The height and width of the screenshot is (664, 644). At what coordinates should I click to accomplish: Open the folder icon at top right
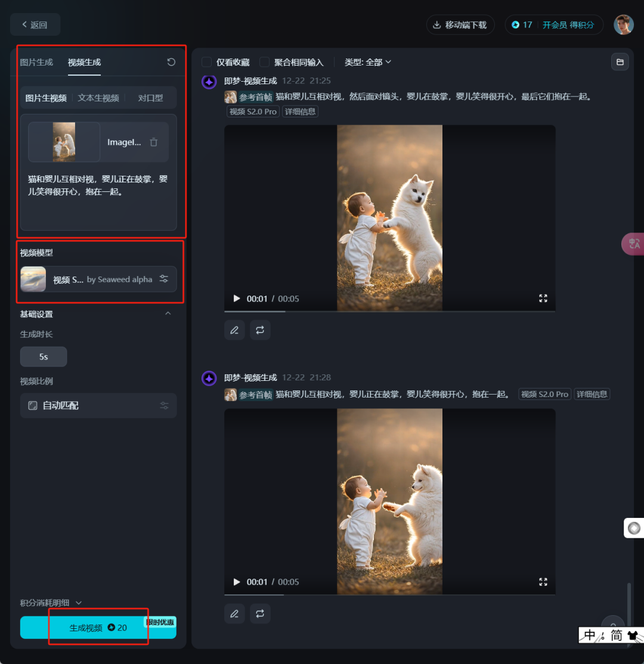coord(620,62)
